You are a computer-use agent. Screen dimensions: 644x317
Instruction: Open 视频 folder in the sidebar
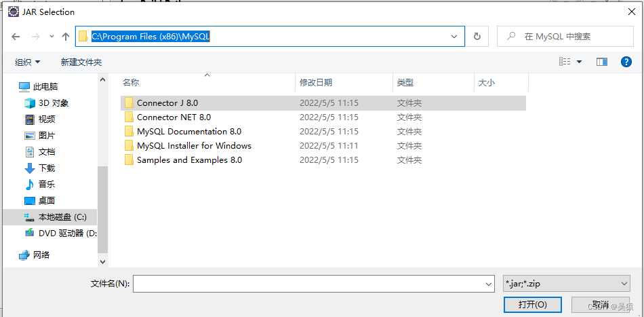[x=40, y=119]
